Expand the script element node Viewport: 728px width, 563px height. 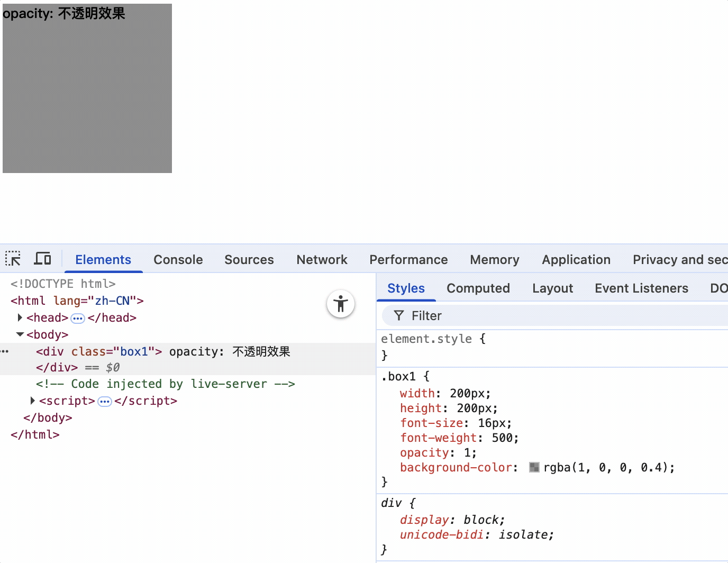(32, 401)
